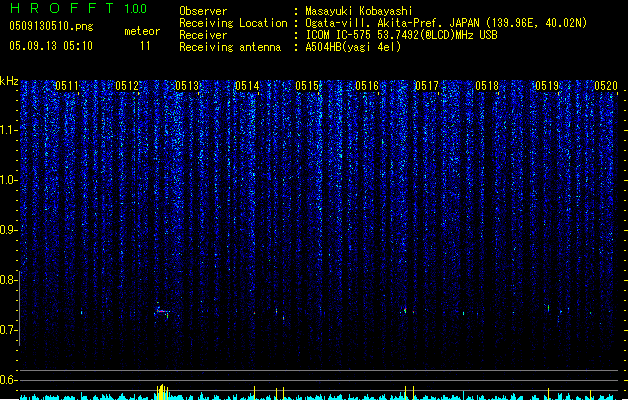Click the 0520 time marker

click(x=606, y=86)
